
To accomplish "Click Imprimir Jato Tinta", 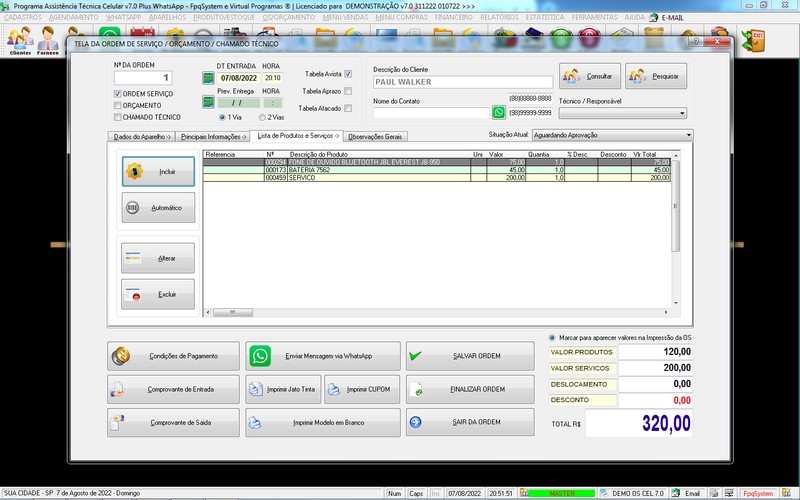I will 284,389.
